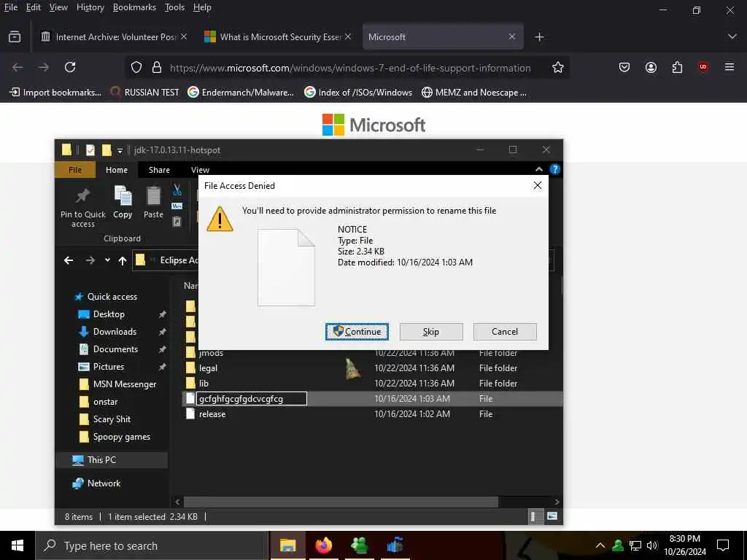
Task: Open Firefox application hamburger menu
Action: [729, 67]
